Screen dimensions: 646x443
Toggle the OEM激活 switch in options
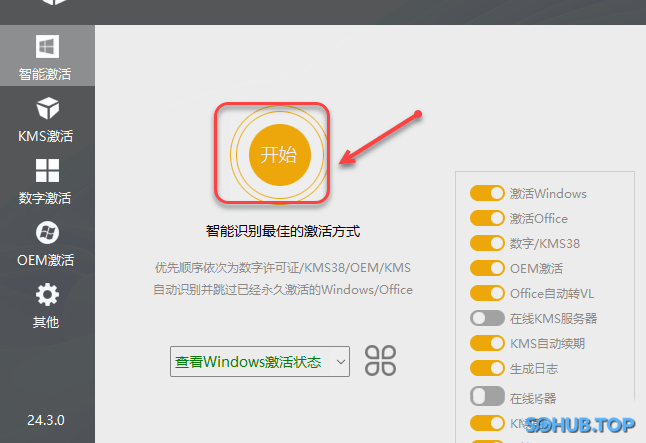click(487, 269)
